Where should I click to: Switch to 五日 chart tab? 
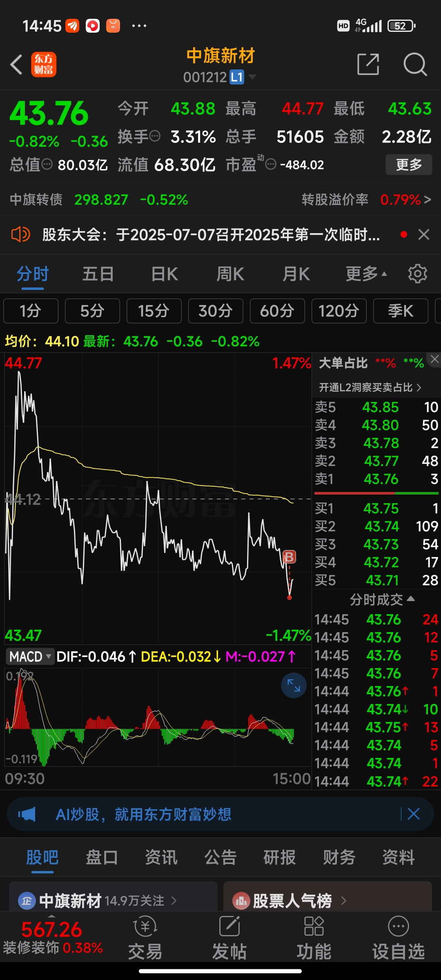tap(98, 274)
